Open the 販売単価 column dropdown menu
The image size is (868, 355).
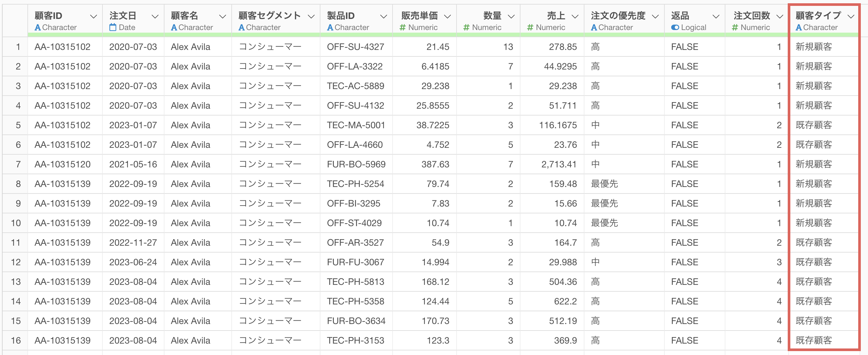pyautogui.click(x=447, y=17)
